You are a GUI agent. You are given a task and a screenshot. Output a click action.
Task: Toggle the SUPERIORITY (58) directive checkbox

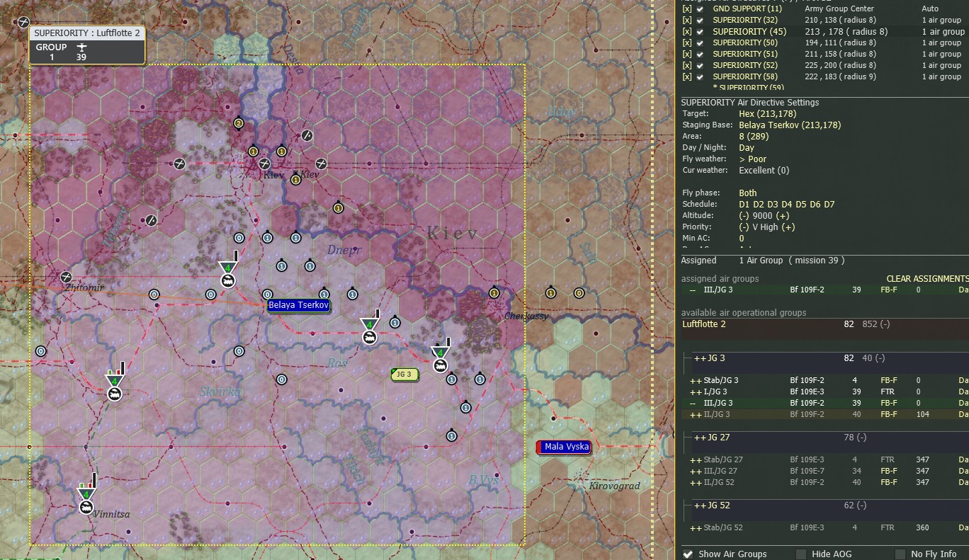tap(701, 76)
